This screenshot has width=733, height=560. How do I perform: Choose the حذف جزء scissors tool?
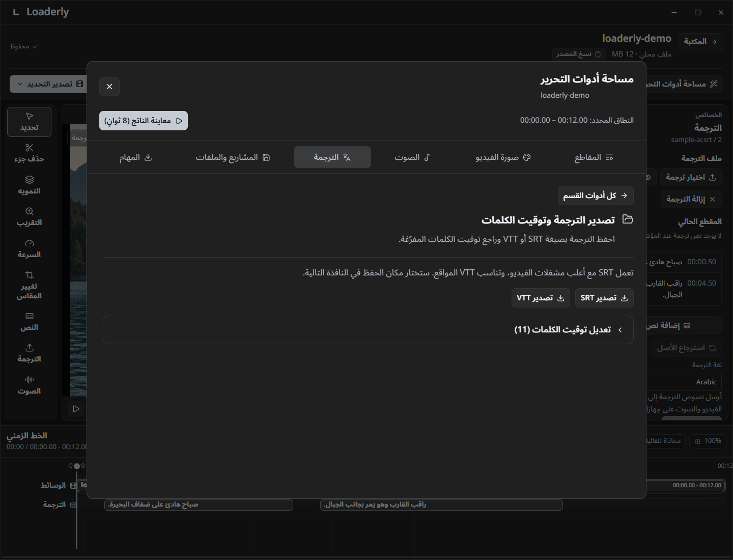[29, 153]
